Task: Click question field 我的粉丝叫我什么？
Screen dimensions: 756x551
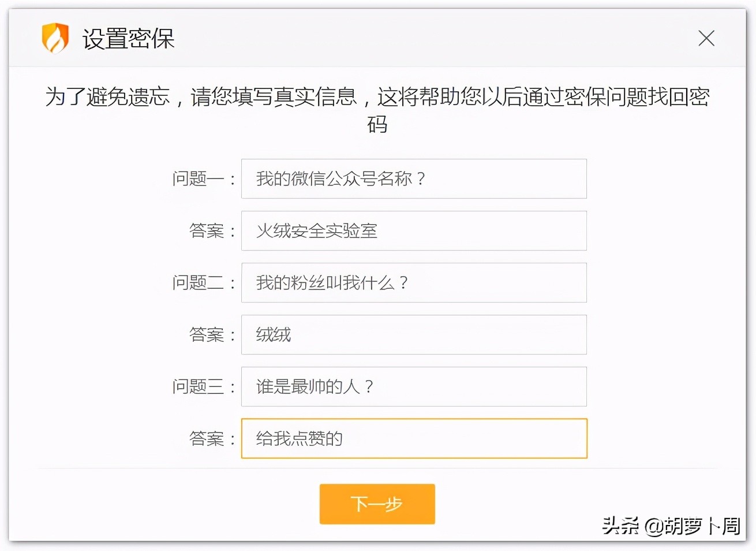Action: [x=413, y=282]
